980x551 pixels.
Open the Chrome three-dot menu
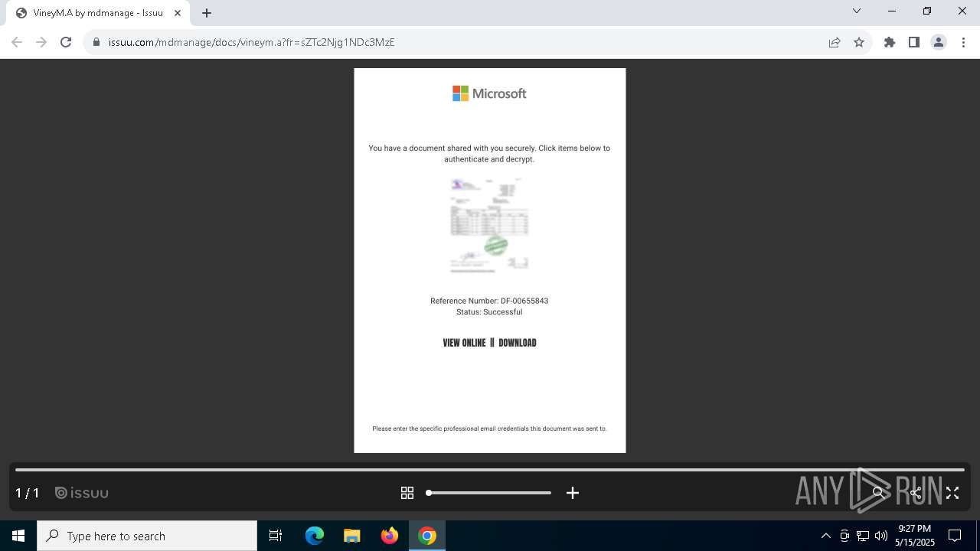pos(963,42)
